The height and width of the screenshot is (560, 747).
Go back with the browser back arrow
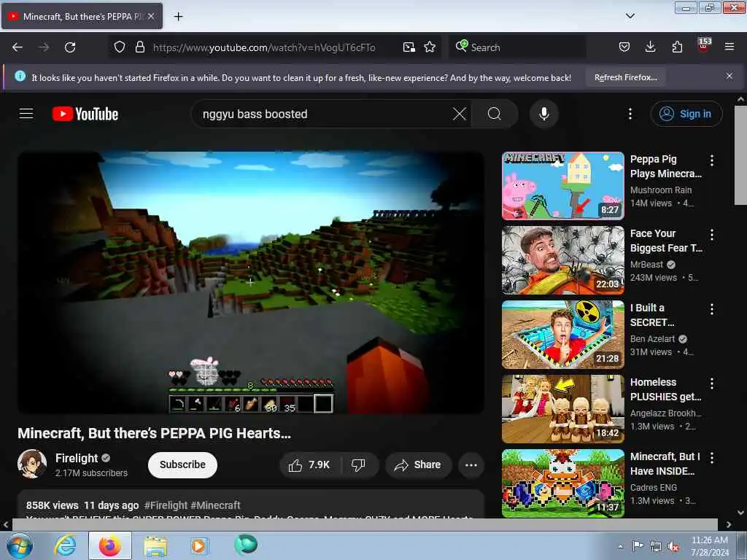[18, 47]
